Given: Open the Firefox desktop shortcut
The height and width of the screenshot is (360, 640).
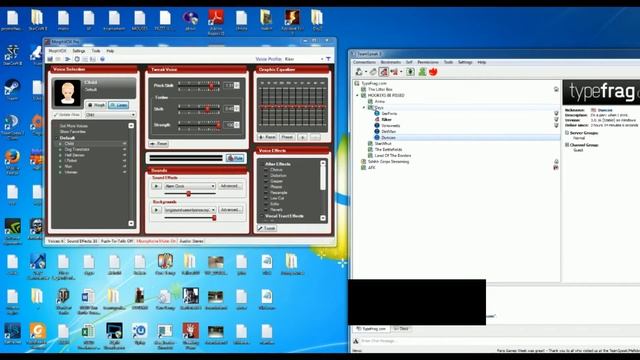Looking at the screenshot, I should click(12, 157).
